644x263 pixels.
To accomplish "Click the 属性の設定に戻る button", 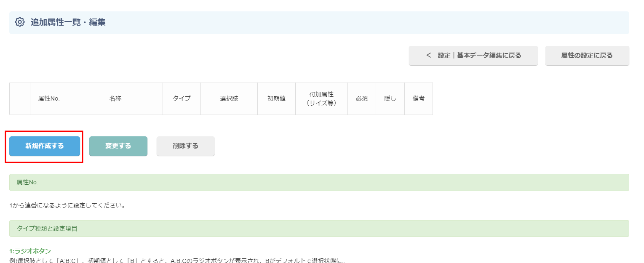I will tap(587, 56).
